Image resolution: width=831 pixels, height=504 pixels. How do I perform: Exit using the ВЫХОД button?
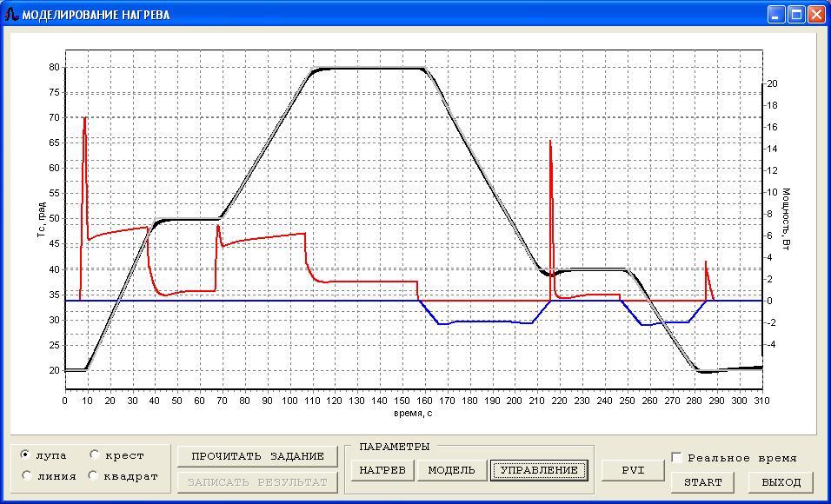click(781, 481)
